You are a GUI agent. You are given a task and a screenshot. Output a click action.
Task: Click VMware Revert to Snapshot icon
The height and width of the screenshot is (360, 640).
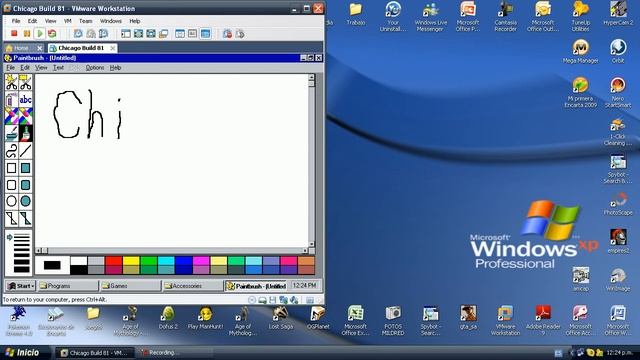pos(91,33)
